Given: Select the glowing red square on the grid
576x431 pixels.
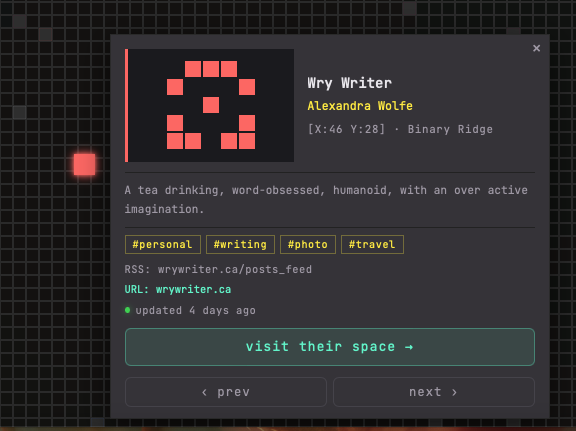Looking at the screenshot, I should 84,164.
